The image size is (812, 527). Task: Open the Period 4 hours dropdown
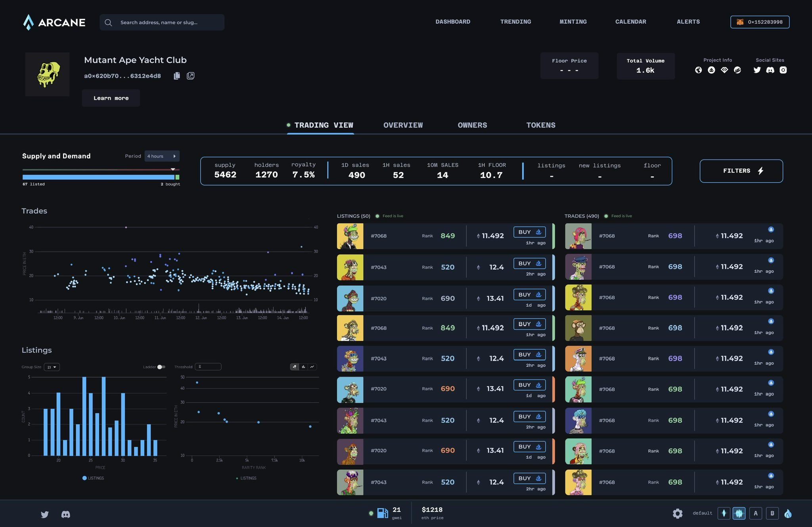[162, 156]
